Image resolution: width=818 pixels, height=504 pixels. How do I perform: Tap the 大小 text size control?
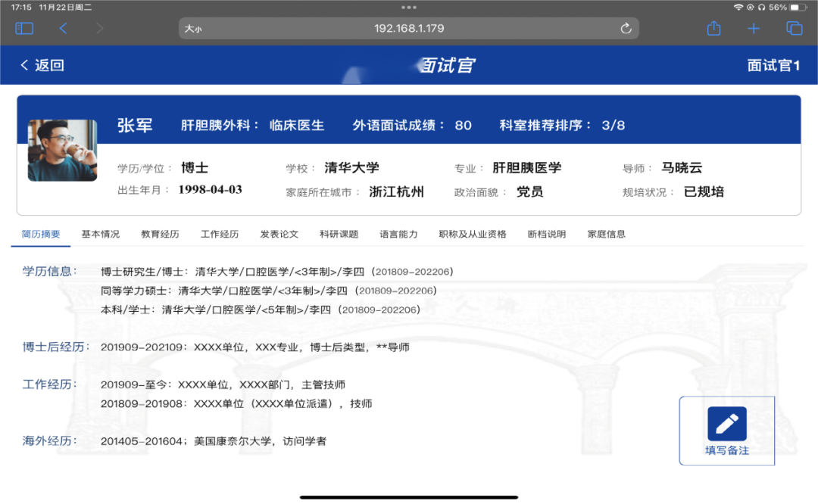[x=193, y=29]
